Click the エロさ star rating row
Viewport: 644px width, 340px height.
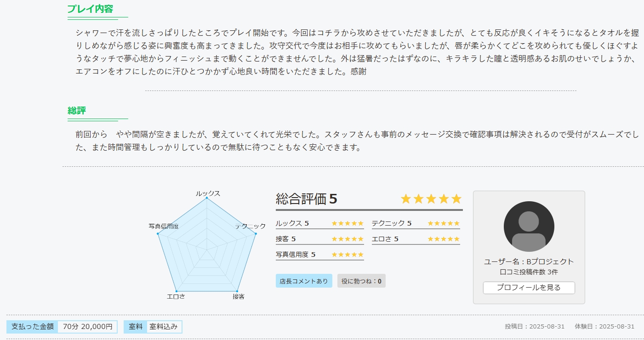point(416,239)
